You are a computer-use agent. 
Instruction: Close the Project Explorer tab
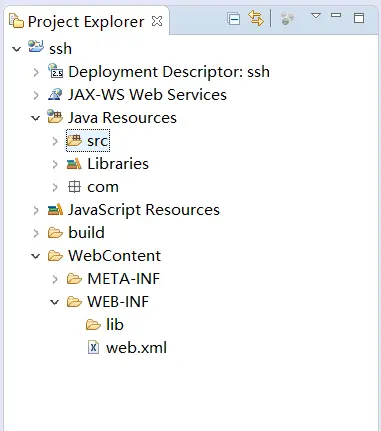point(157,22)
